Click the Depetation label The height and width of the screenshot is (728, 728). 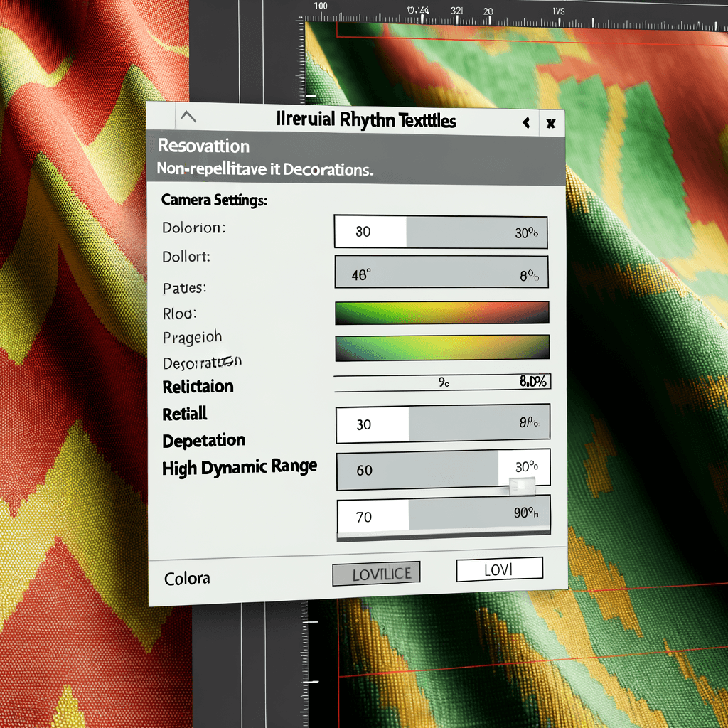click(204, 441)
